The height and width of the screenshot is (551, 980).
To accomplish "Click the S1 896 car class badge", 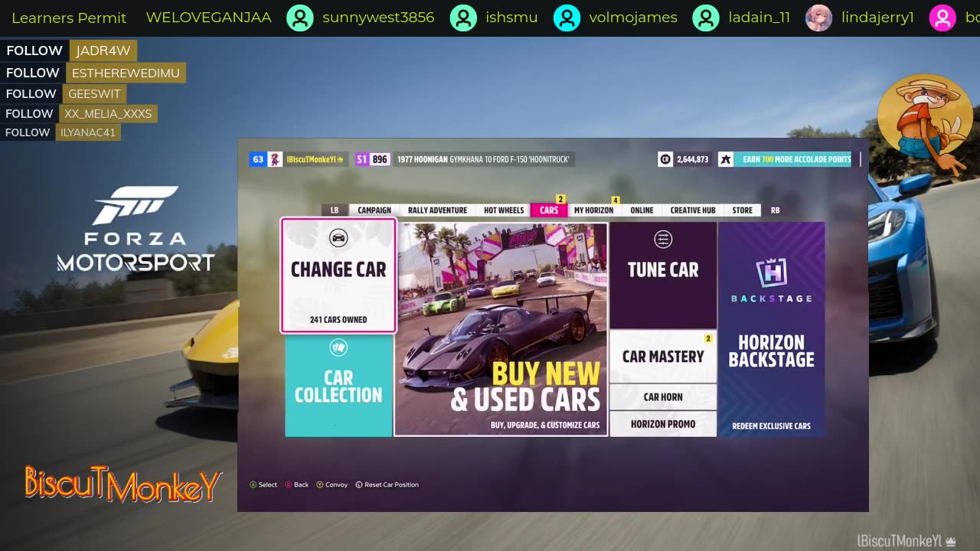I will click(373, 159).
